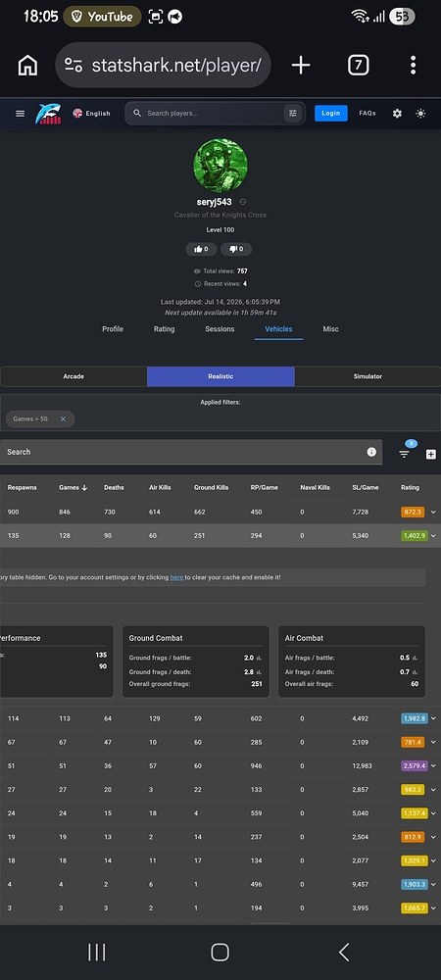441x980 pixels.
Task: Open name history icon next to seryj543
Action: tap(242, 202)
